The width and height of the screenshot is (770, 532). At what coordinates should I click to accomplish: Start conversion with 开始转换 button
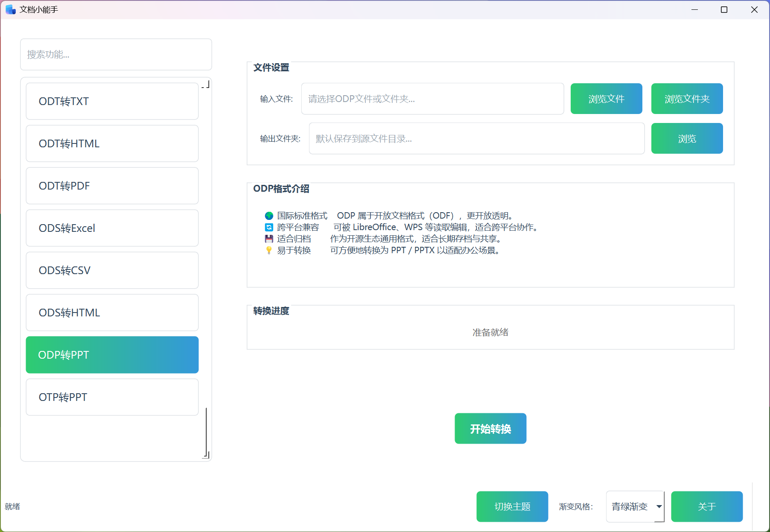pyautogui.click(x=490, y=428)
